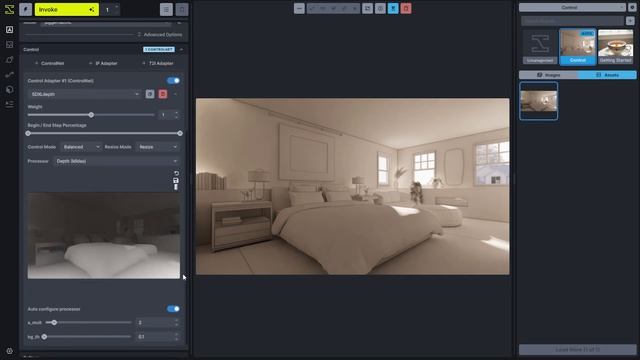Image resolution: width=640 pixels, height=360 pixels.
Task: Select the Uncategorized board
Action: point(540,47)
